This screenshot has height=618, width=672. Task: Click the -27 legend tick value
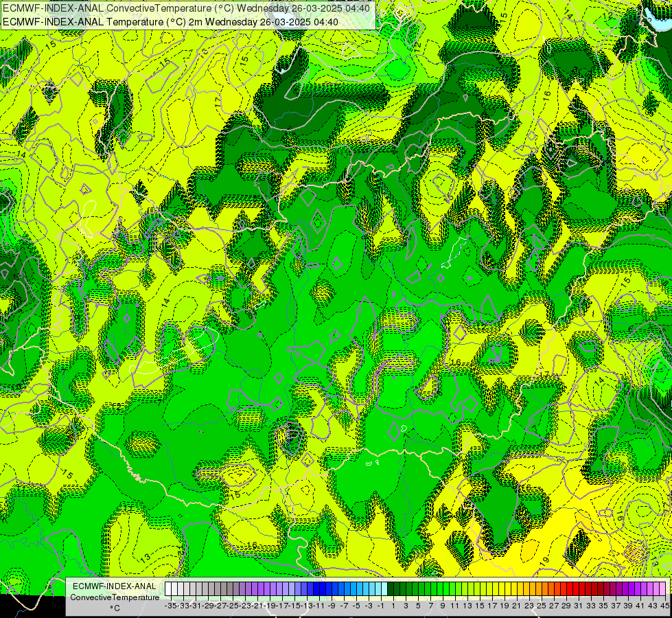click(220, 606)
